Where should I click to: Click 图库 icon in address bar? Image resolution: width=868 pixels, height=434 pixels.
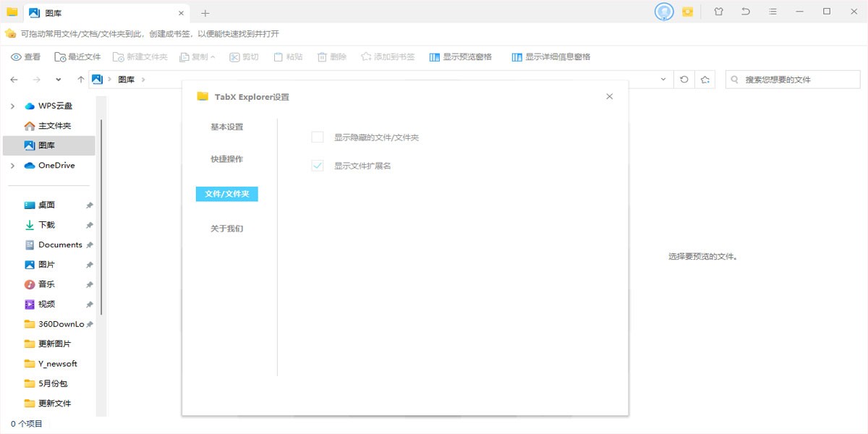pos(98,80)
